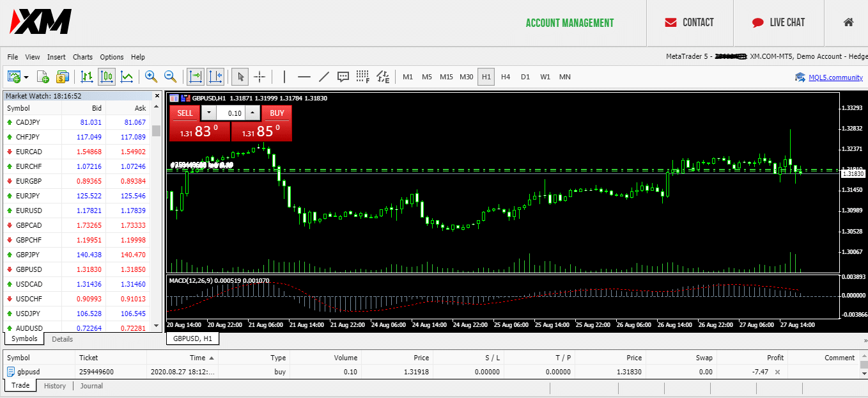This screenshot has height=398, width=868.
Task: Pick the draw vertical line tool
Action: click(284, 77)
